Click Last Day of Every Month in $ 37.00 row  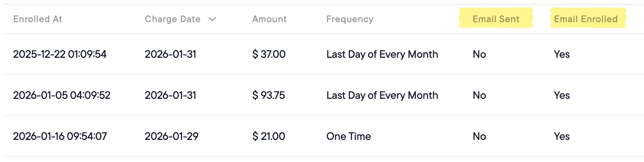pyautogui.click(x=382, y=54)
